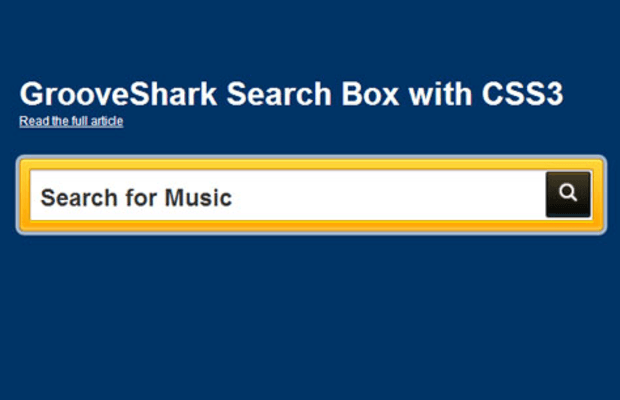The image size is (620, 400).
Task: Click the word Search in the page title
Action: click(x=279, y=94)
